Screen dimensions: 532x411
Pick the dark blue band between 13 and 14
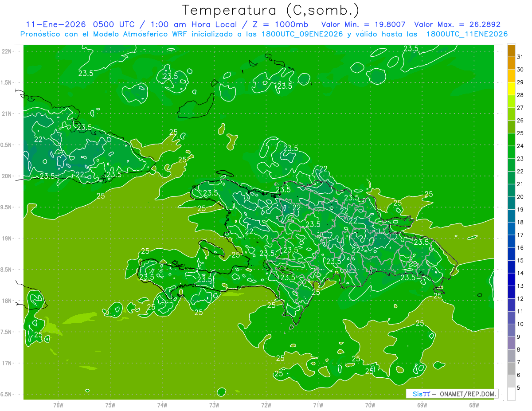(x=511, y=280)
